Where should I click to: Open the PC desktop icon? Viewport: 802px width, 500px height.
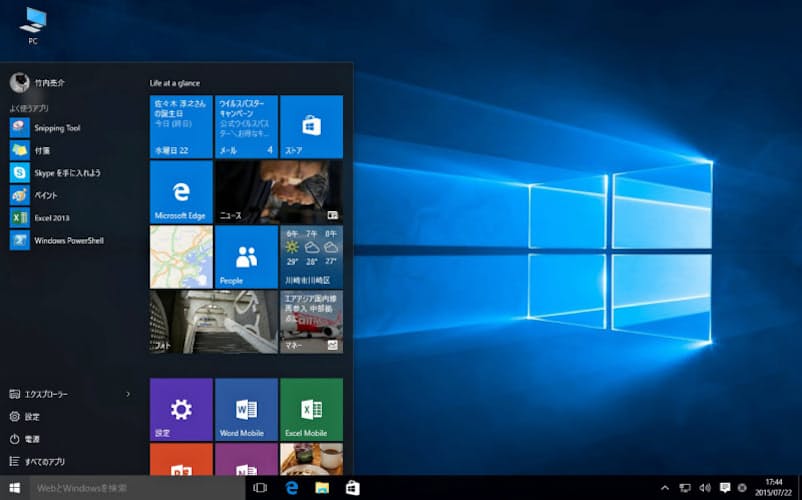click(33, 23)
